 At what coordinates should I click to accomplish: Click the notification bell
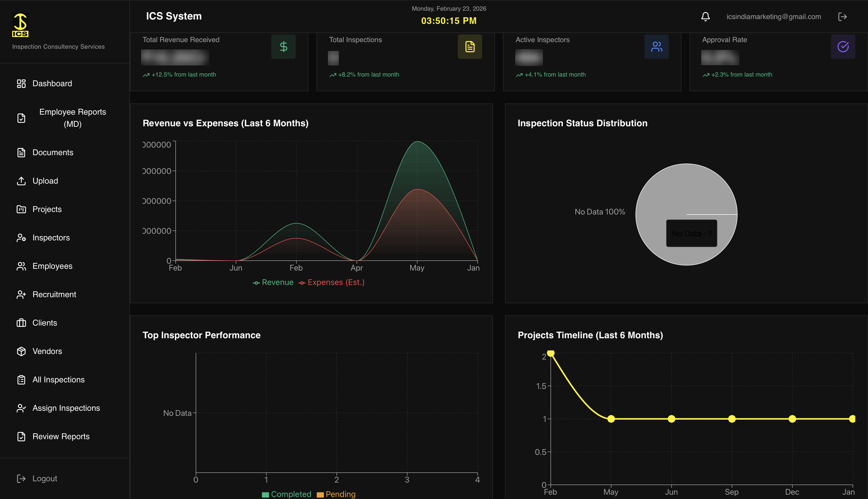tap(705, 16)
